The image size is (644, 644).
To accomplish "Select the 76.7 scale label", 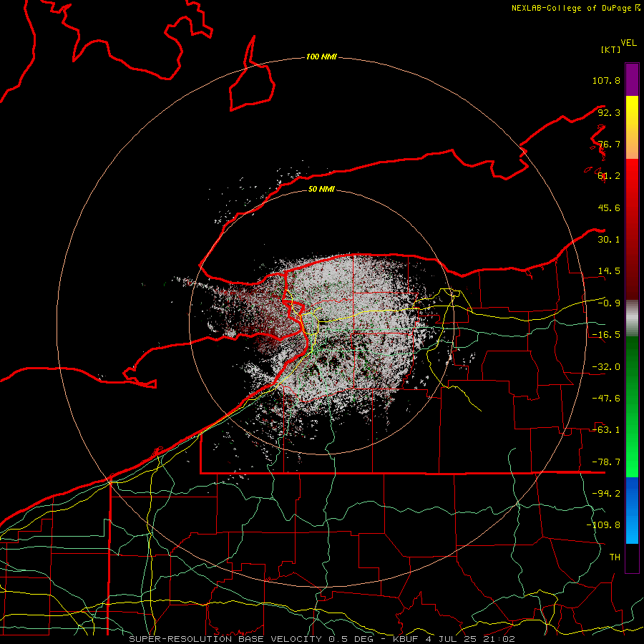I will [609, 144].
